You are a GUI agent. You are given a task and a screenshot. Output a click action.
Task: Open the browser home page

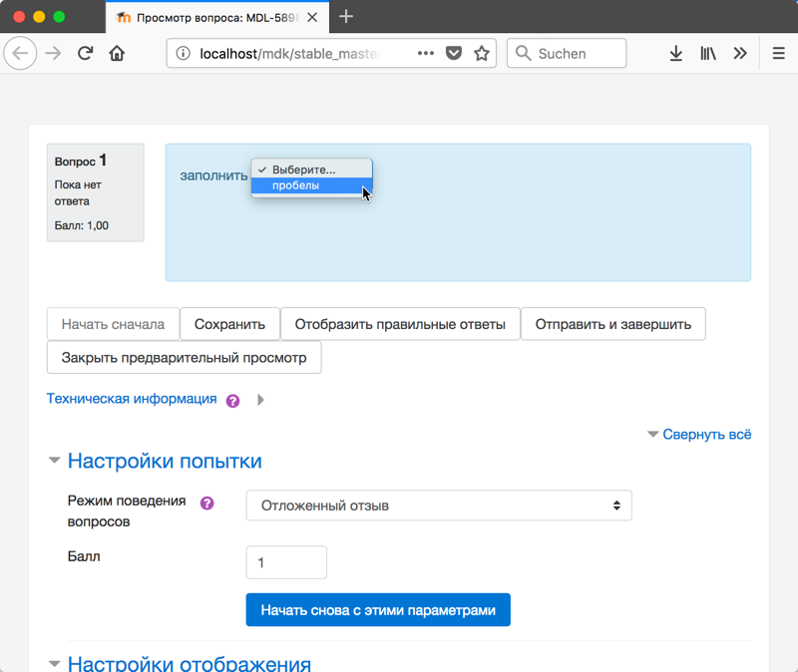(x=117, y=53)
